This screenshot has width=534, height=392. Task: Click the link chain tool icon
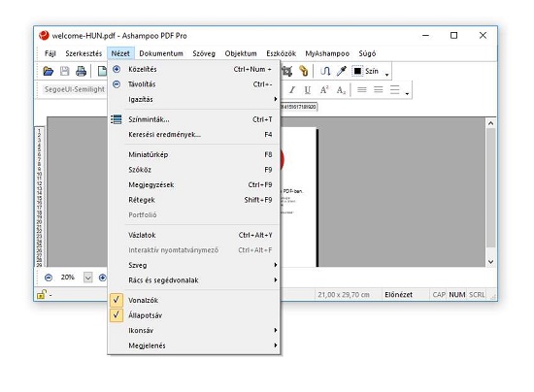(x=304, y=71)
